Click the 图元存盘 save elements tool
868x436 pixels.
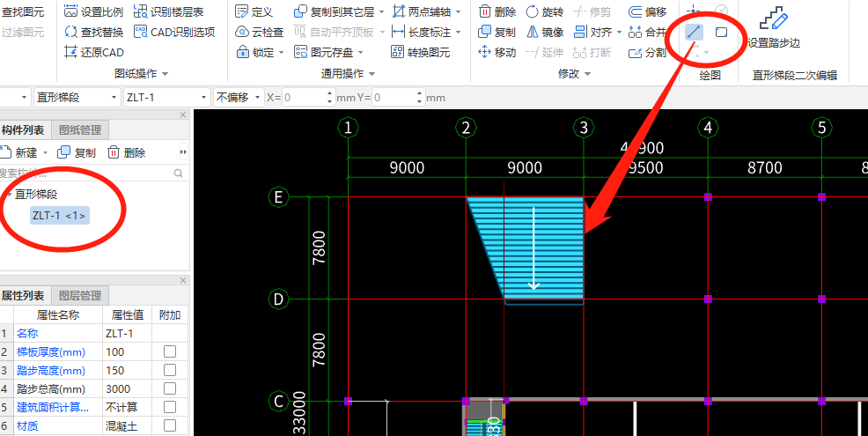324,53
